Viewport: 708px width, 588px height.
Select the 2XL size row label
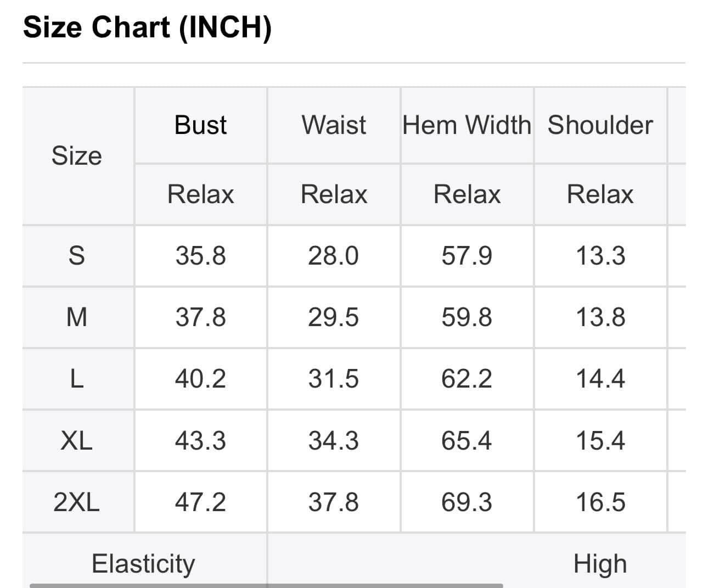point(77,502)
